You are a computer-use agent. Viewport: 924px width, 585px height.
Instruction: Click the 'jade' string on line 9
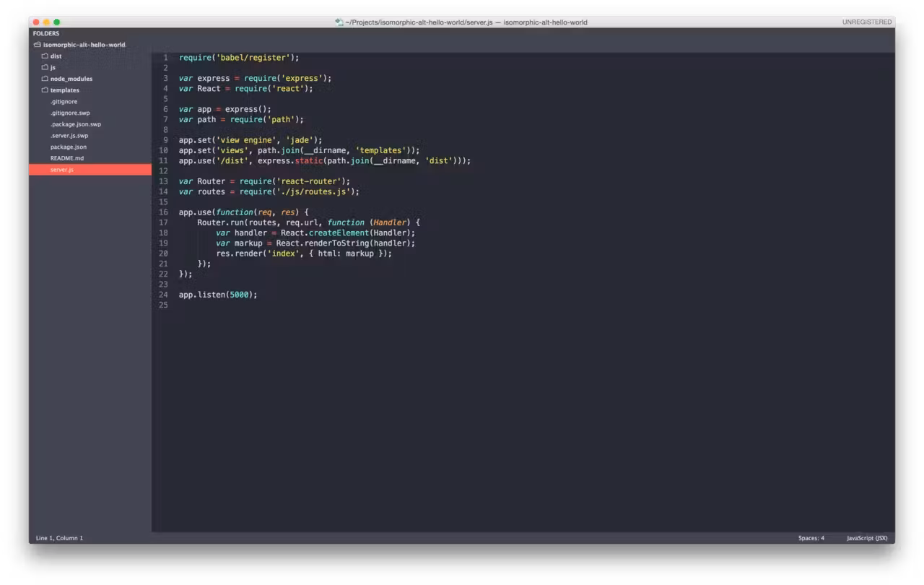coord(300,140)
